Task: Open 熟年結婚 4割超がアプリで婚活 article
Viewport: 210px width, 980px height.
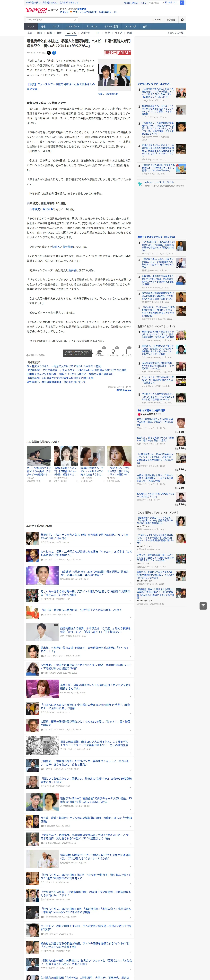Action: pyautogui.click(x=96, y=856)
